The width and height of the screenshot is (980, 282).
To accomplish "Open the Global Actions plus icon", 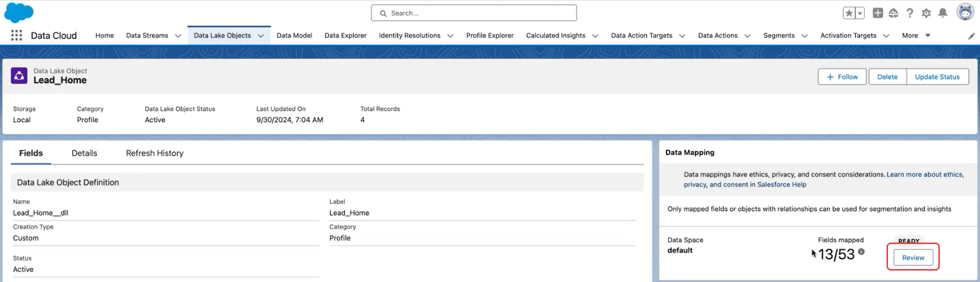I will [878, 13].
